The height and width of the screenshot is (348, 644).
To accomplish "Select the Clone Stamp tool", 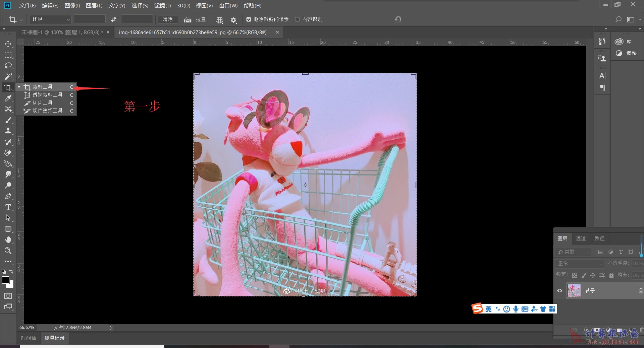I will [8, 131].
